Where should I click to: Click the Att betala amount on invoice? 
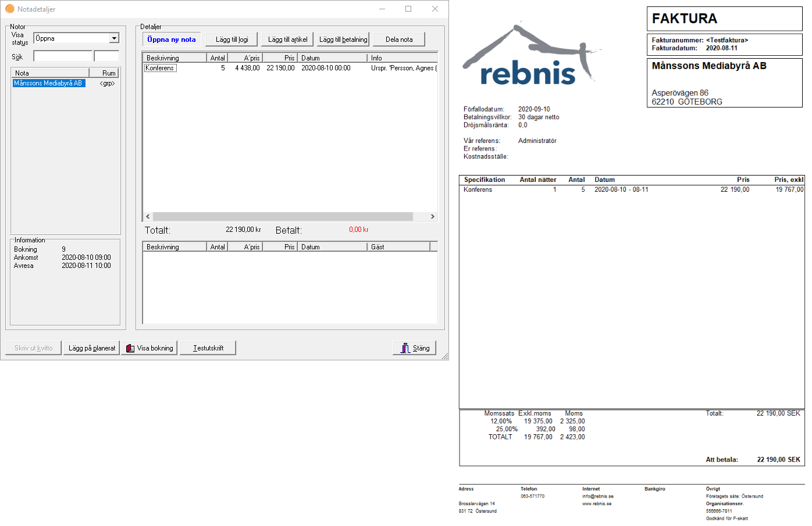tap(778, 460)
